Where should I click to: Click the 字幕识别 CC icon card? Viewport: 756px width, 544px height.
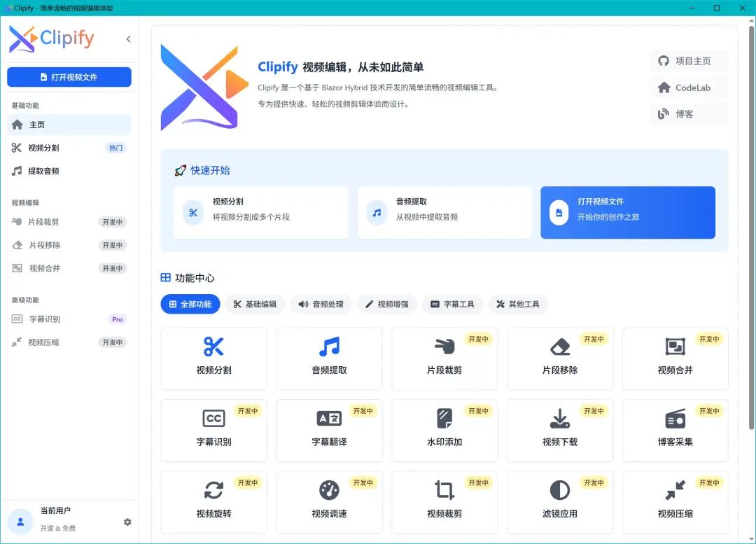coord(213,430)
